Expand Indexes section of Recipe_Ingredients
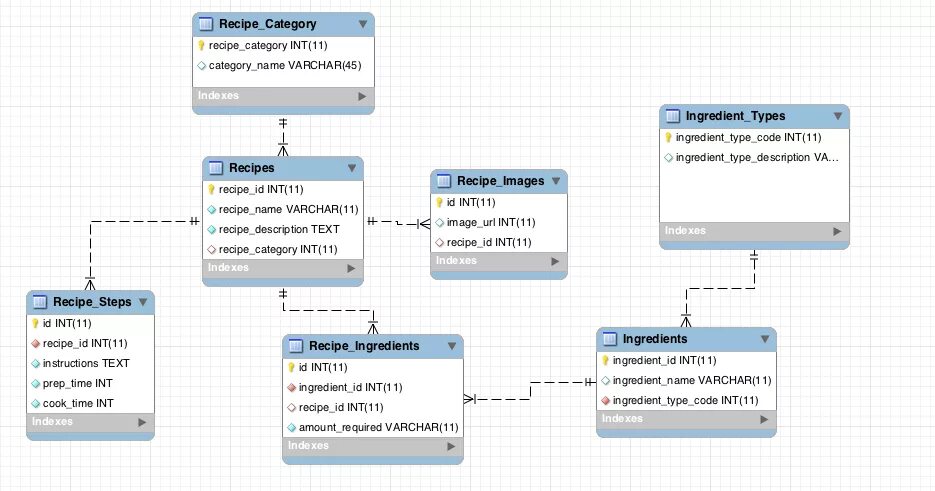This screenshot has height=491, width=935. point(451,446)
